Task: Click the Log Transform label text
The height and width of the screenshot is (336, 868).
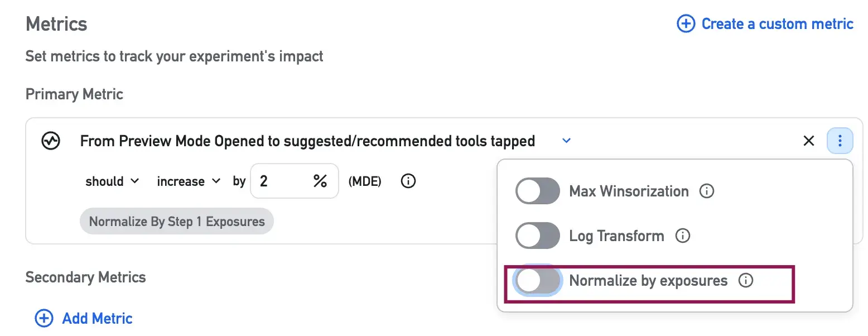Action: (616, 236)
